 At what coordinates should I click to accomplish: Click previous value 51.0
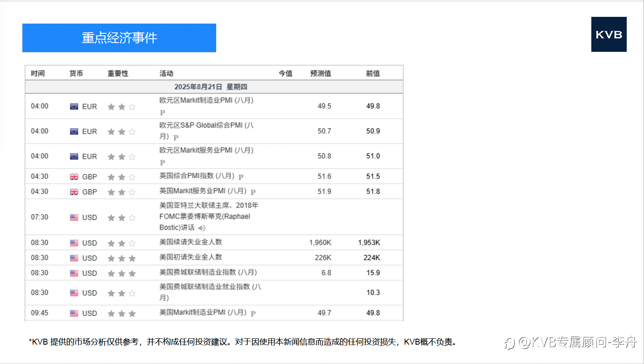point(373,156)
